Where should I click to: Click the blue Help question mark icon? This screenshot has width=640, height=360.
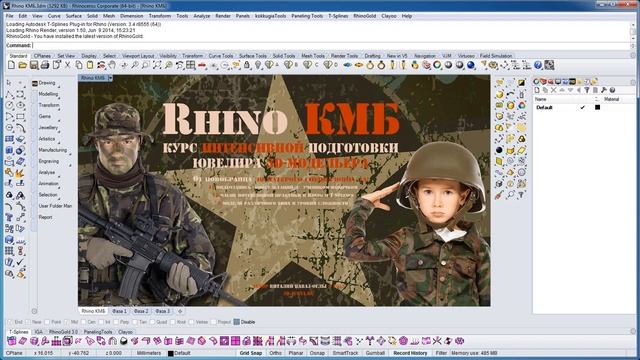click(x=538, y=65)
